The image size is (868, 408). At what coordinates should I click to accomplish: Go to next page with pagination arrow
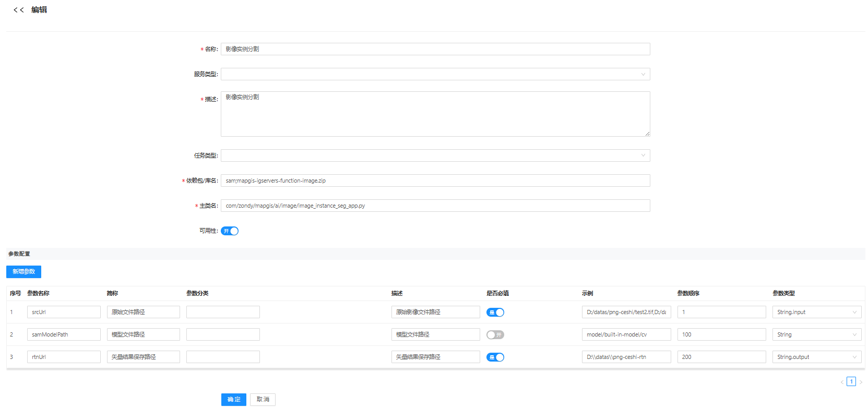[x=861, y=382]
